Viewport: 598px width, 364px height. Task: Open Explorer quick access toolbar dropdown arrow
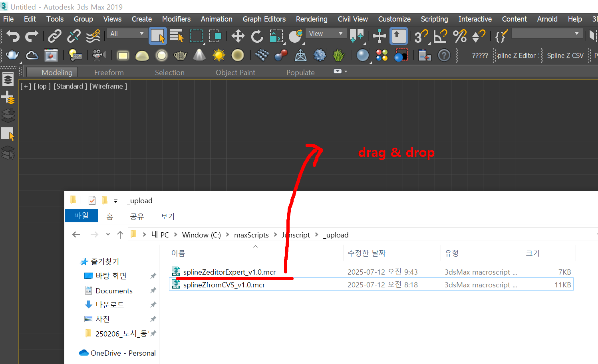[x=115, y=201]
